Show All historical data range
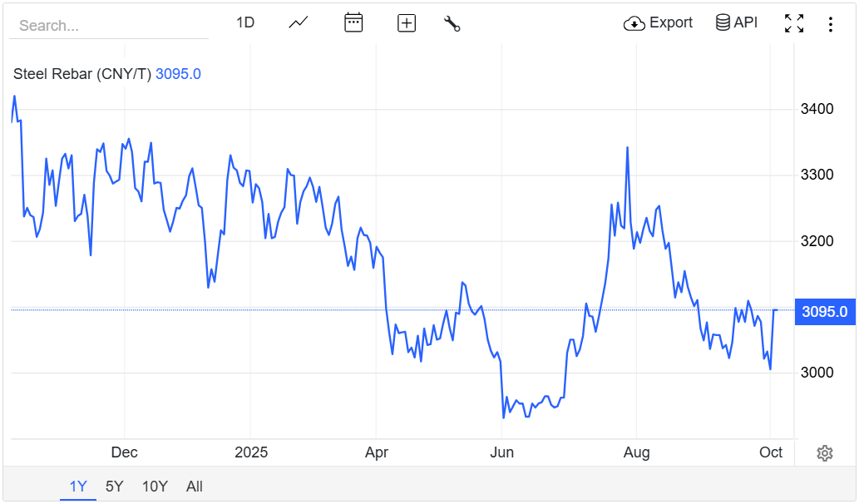Screen dimensions: 859x504 click(194, 487)
